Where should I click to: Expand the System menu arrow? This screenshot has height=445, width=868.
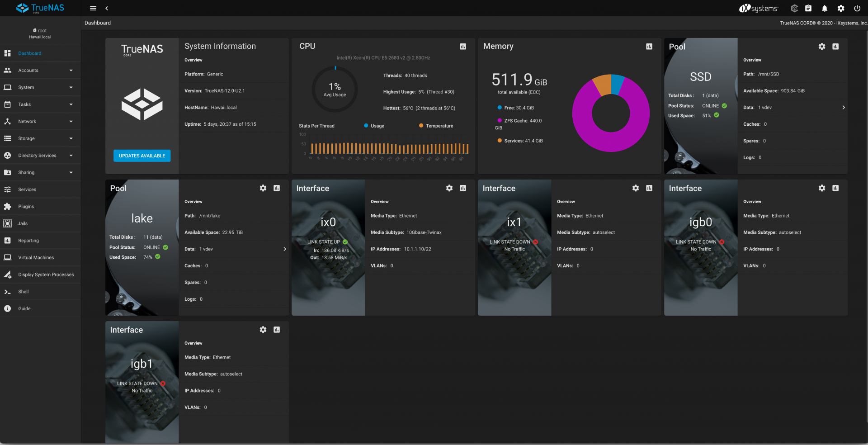(71, 87)
